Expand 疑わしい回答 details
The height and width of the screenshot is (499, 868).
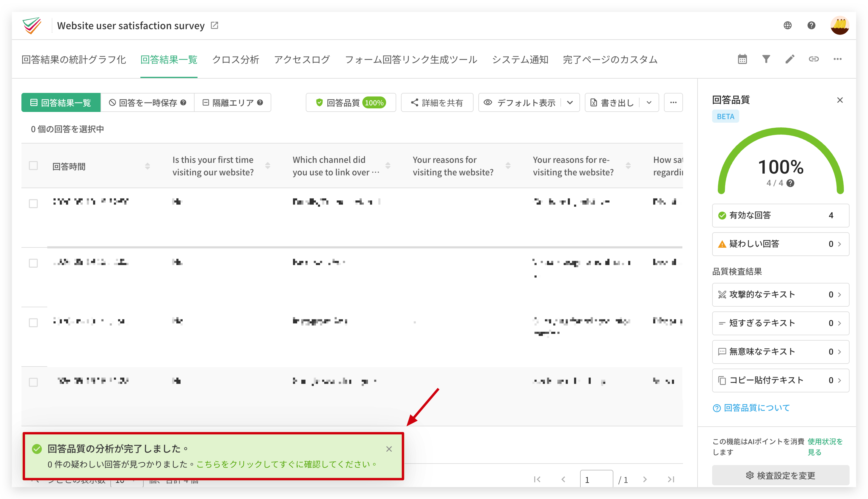coord(781,244)
